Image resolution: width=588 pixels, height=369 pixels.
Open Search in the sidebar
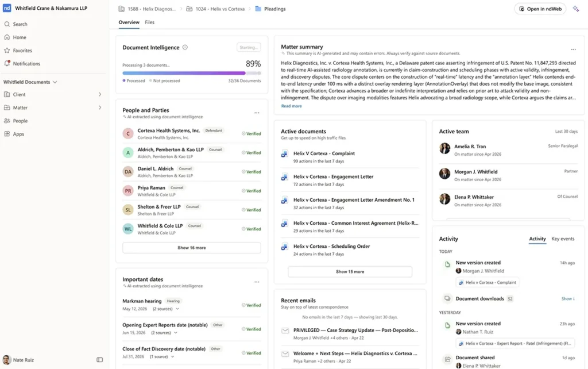click(16, 24)
